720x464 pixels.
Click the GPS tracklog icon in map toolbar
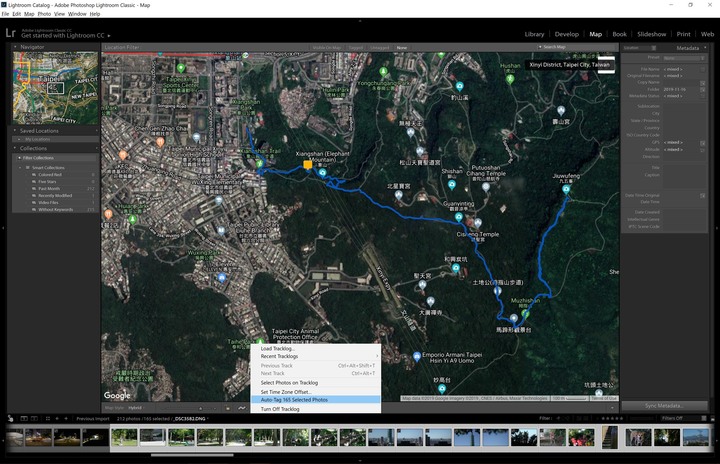(242, 407)
